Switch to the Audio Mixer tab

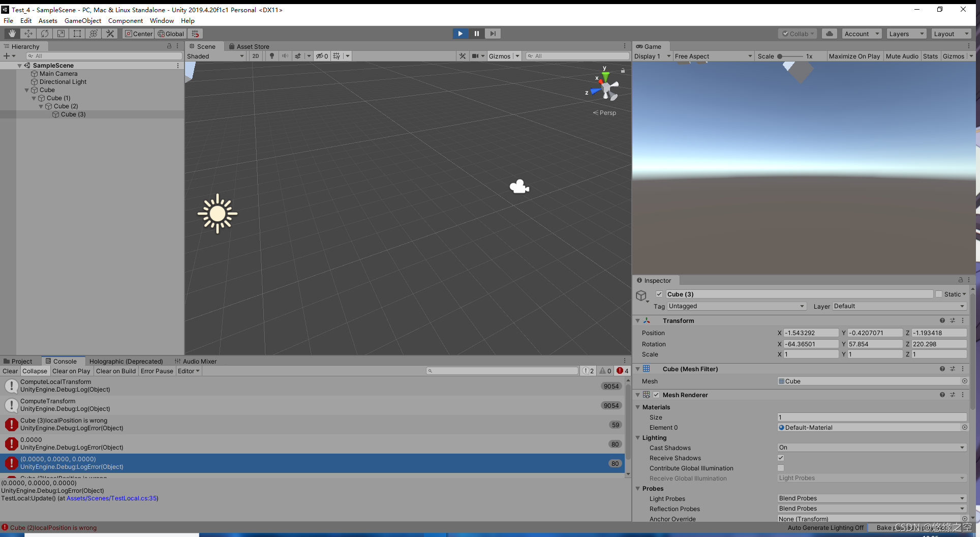[x=196, y=361]
